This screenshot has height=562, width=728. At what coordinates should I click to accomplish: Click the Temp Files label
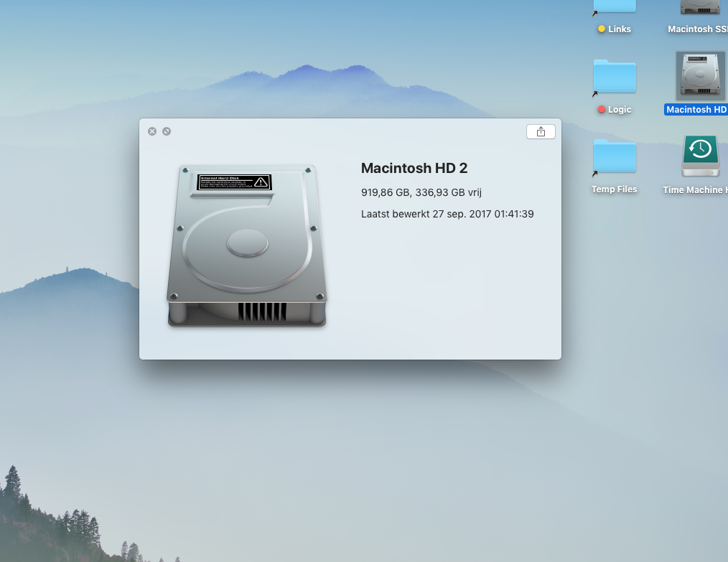(615, 189)
